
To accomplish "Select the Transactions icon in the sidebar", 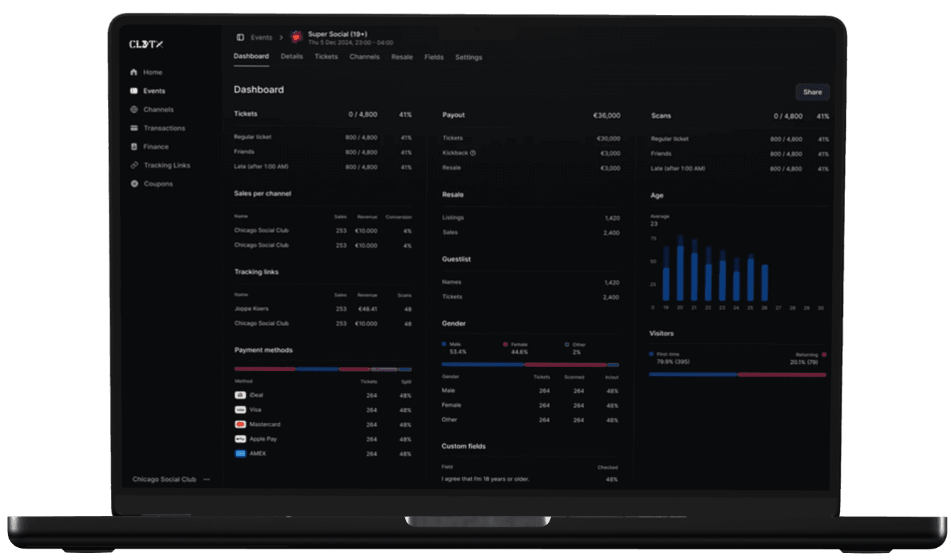I will pos(134,128).
